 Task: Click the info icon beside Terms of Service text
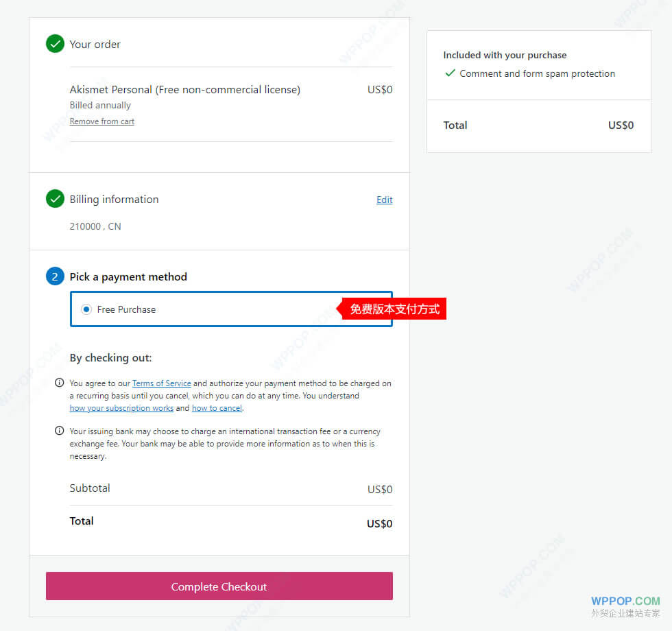coord(60,383)
